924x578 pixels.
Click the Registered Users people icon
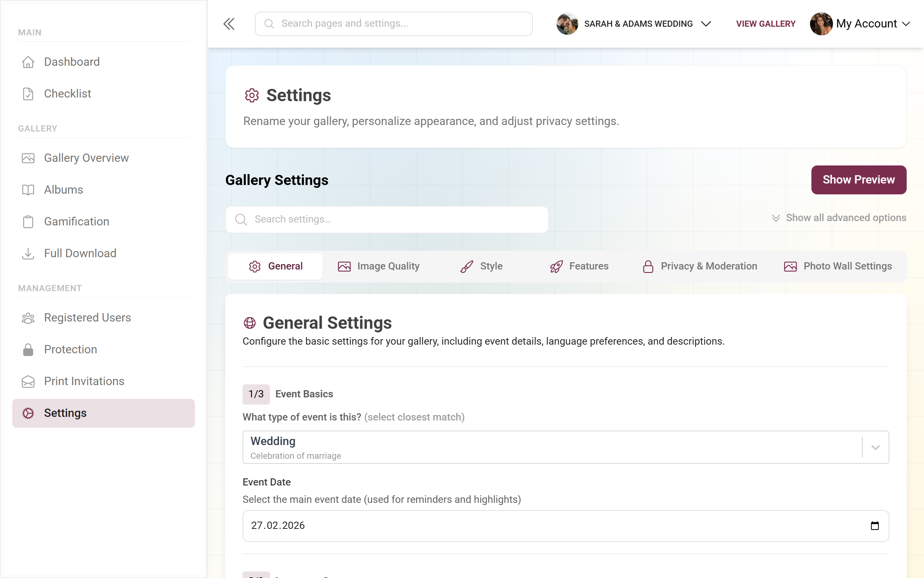(x=28, y=318)
